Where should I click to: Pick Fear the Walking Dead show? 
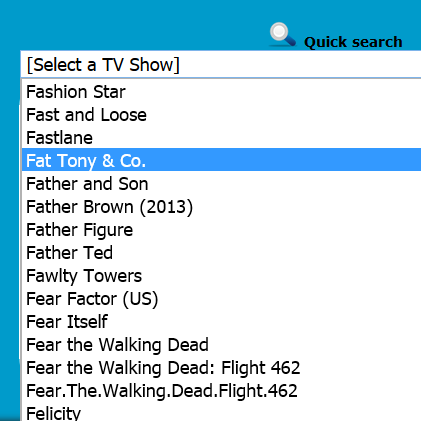(x=221, y=345)
